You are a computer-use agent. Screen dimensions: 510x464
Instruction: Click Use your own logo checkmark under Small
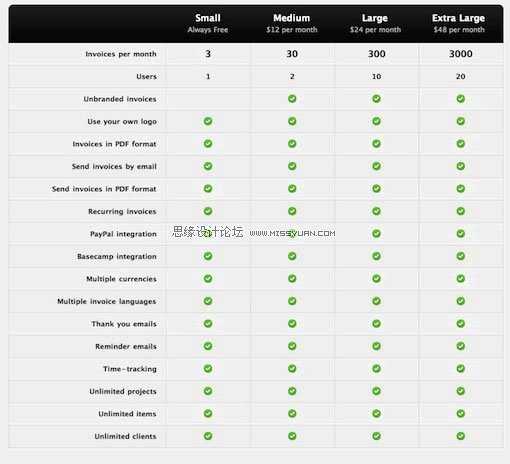coord(208,121)
